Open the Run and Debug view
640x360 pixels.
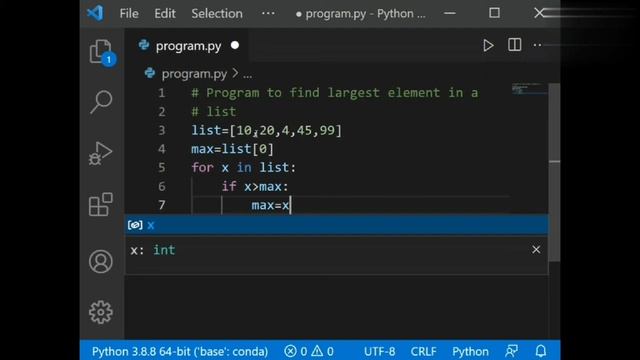[100, 153]
